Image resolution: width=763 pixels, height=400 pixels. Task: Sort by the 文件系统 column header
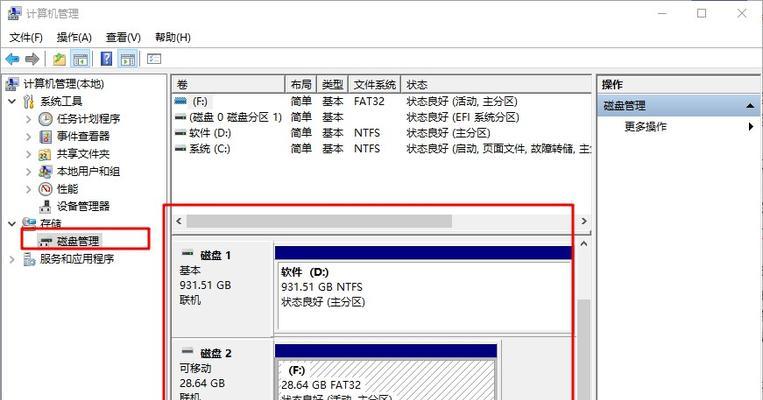pyautogui.click(x=374, y=85)
